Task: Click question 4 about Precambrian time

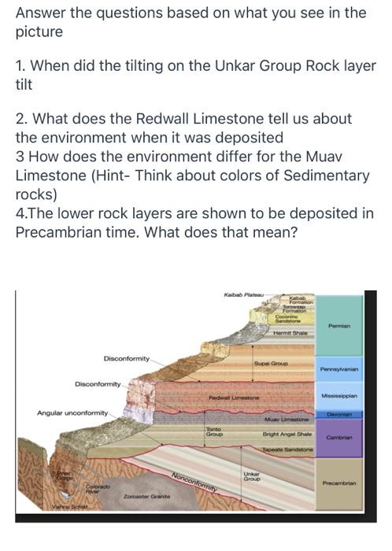Action: [194, 223]
